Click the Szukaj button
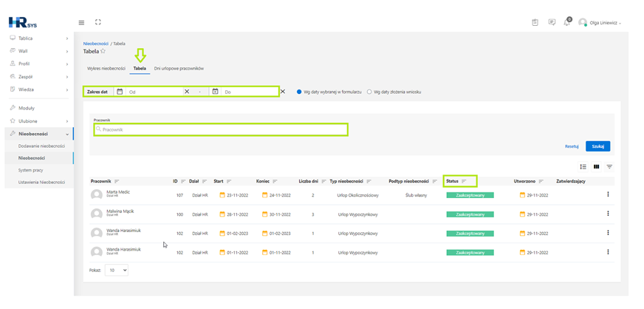This screenshot has width=644, height=309. pos(597,146)
